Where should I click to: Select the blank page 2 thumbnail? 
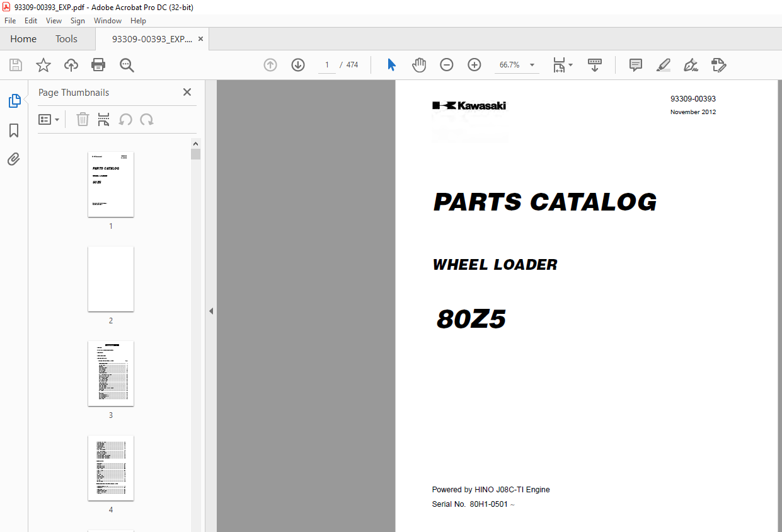coord(111,279)
